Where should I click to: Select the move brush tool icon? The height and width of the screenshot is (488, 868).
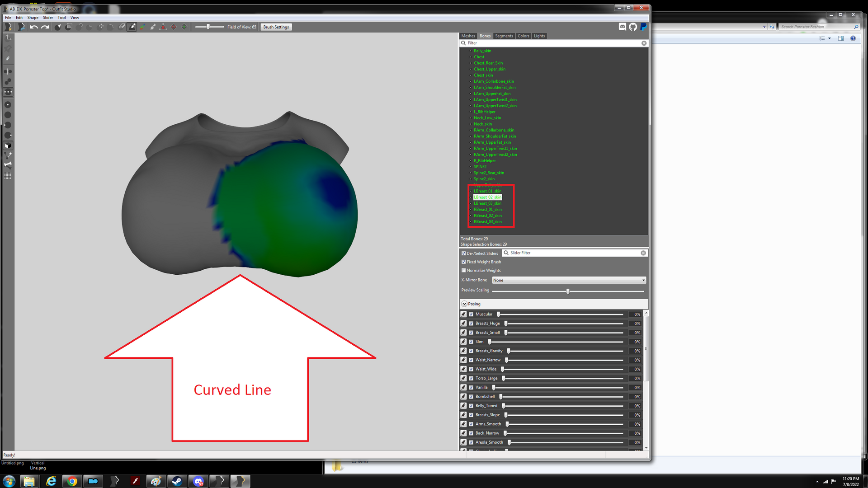point(101,27)
